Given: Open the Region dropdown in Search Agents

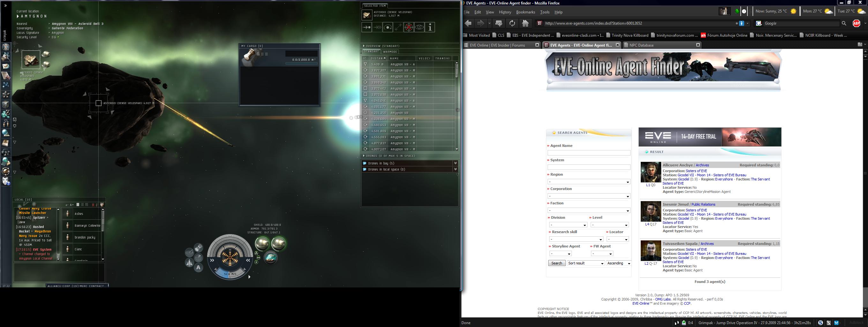Looking at the screenshot, I should (589, 182).
